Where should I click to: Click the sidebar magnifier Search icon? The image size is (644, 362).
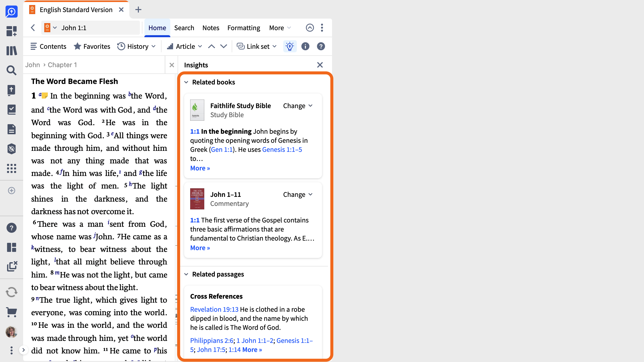pos(12,70)
